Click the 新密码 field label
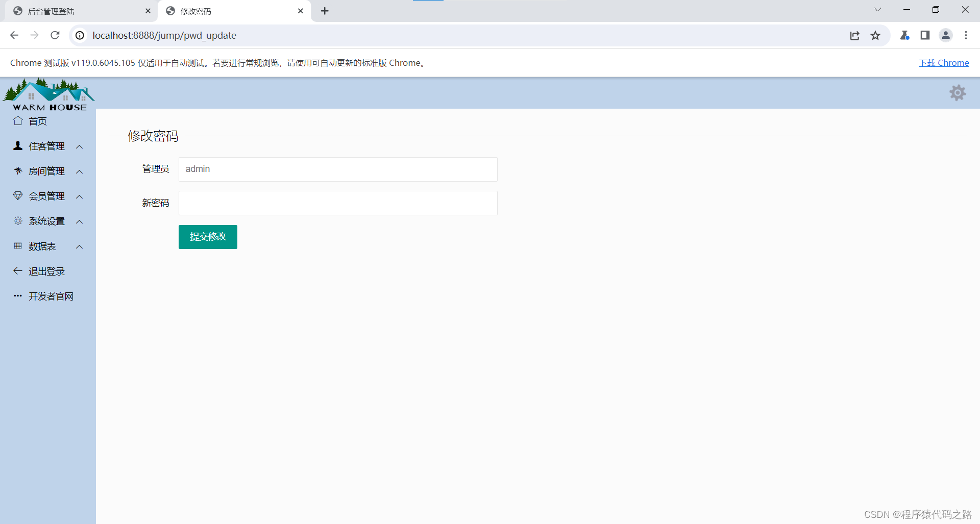980x524 pixels. pos(156,203)
